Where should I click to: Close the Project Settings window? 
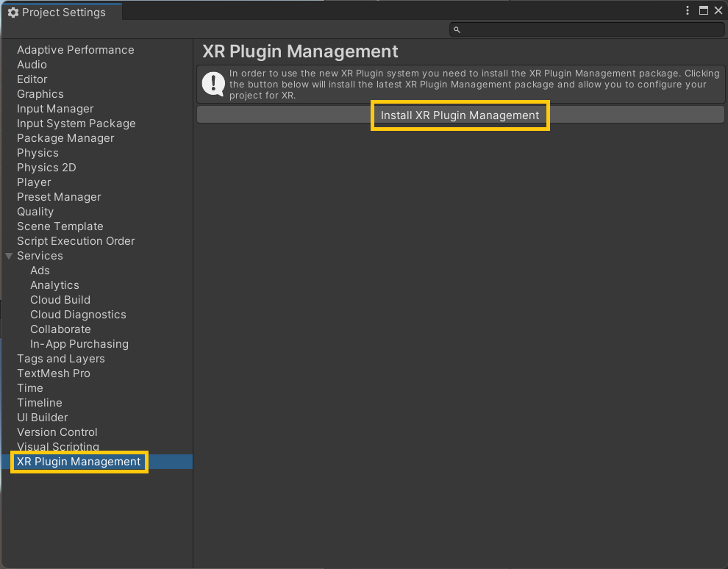pos(718,11)
